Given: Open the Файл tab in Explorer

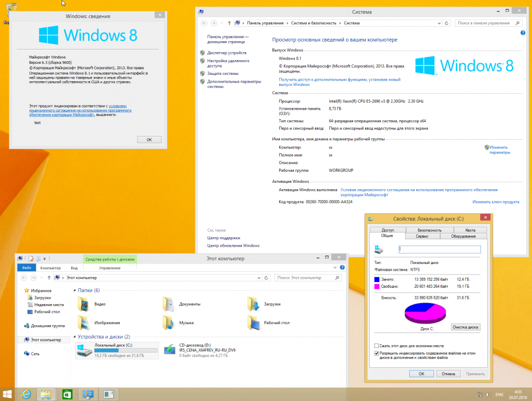Looking at the screenshot, I should [26, 268].
